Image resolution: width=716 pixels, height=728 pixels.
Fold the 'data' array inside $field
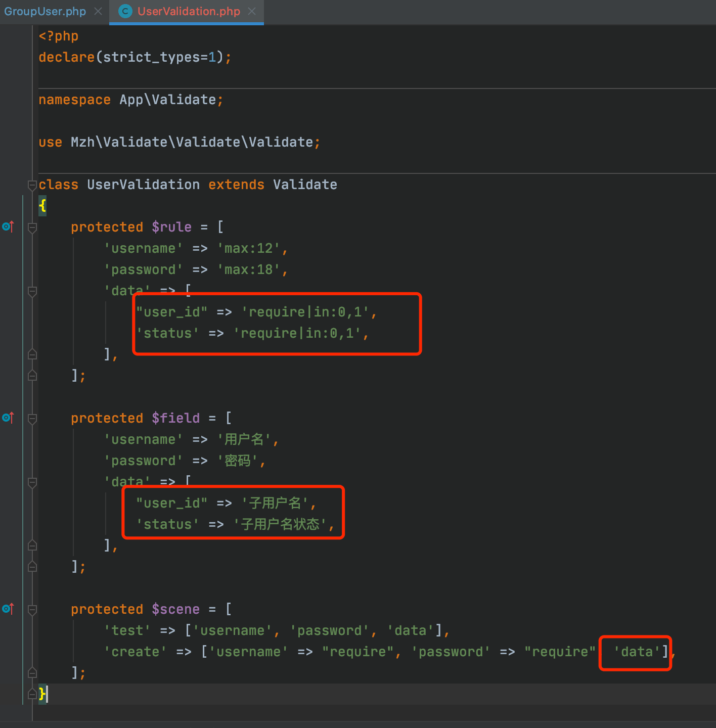click(x=32, y=482)
